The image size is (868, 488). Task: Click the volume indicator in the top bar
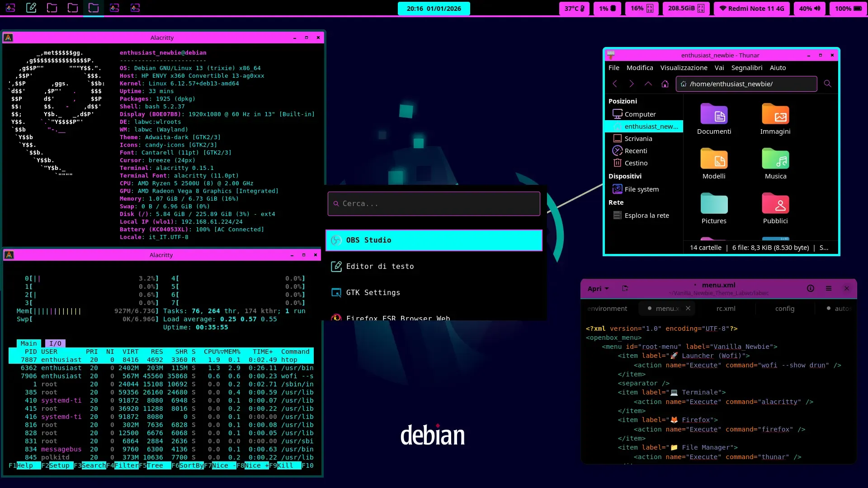coord(809,8)
